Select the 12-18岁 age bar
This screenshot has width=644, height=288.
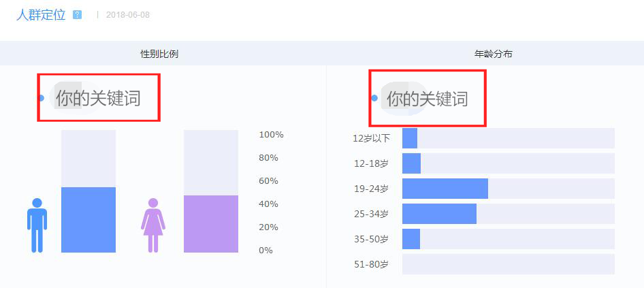point(411,163)
